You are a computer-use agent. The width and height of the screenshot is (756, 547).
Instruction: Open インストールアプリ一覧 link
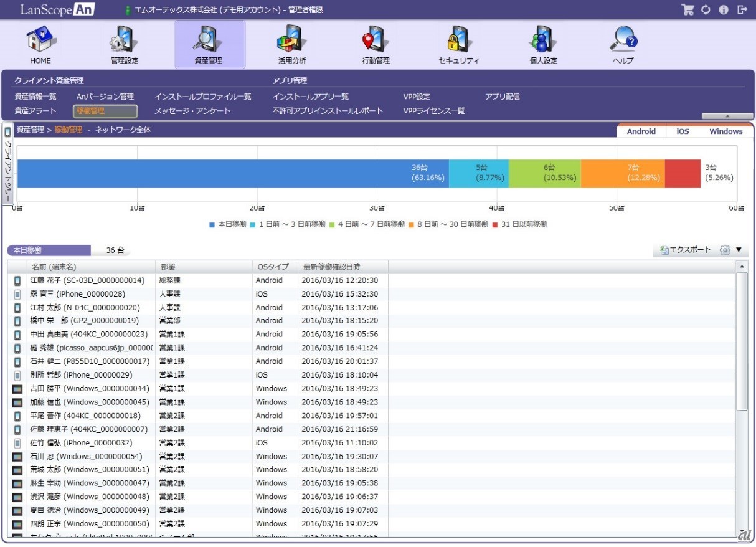click(x=310, y=97)
